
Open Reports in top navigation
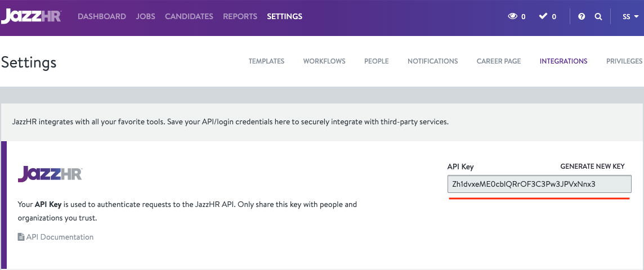(240, 16)
